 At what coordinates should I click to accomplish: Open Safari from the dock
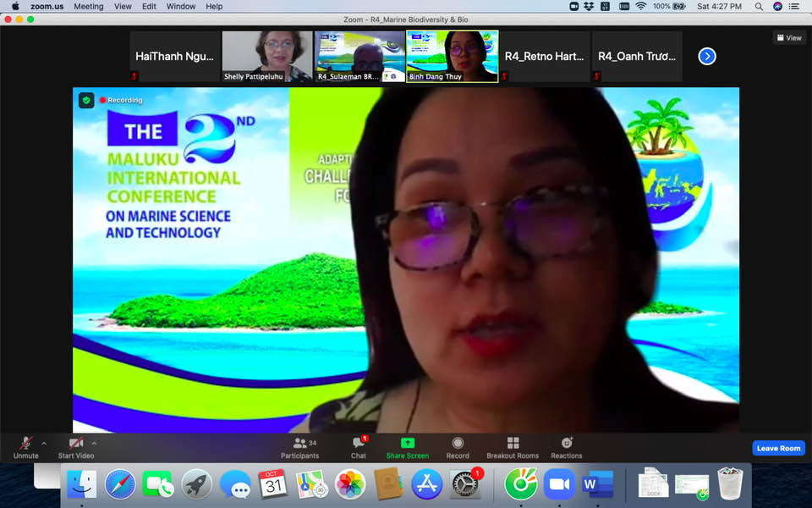click(120, 484)
